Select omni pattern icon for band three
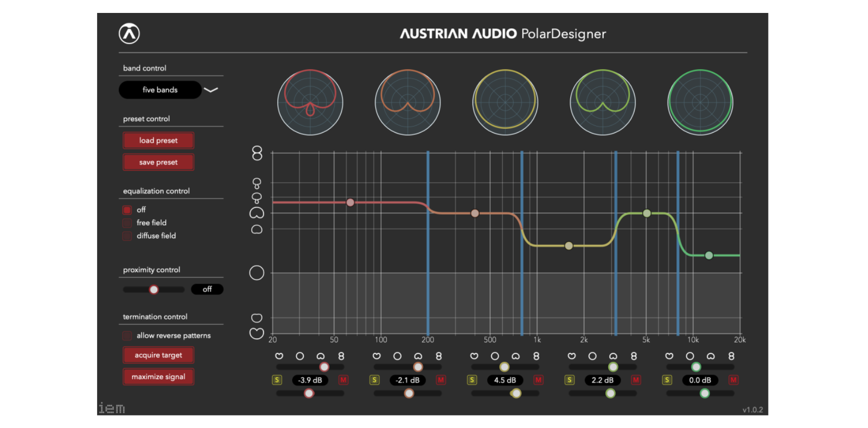868x428 pixels. 495,356
